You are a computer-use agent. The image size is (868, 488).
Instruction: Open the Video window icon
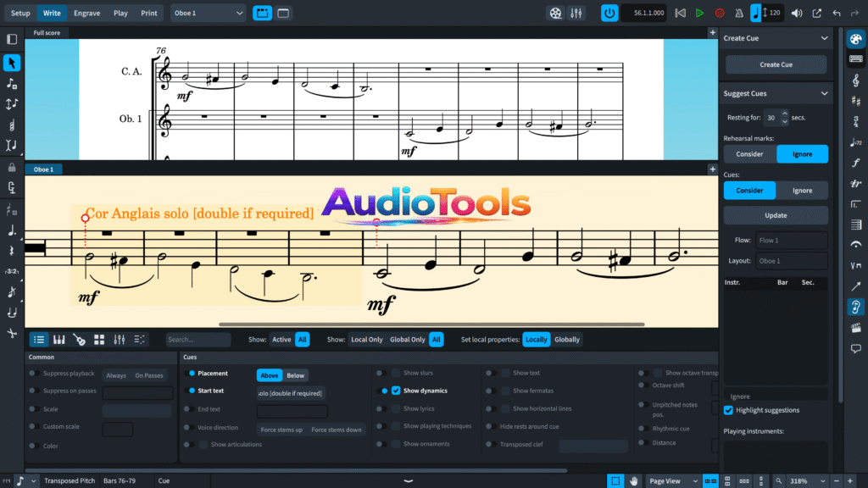pos(554,13)
